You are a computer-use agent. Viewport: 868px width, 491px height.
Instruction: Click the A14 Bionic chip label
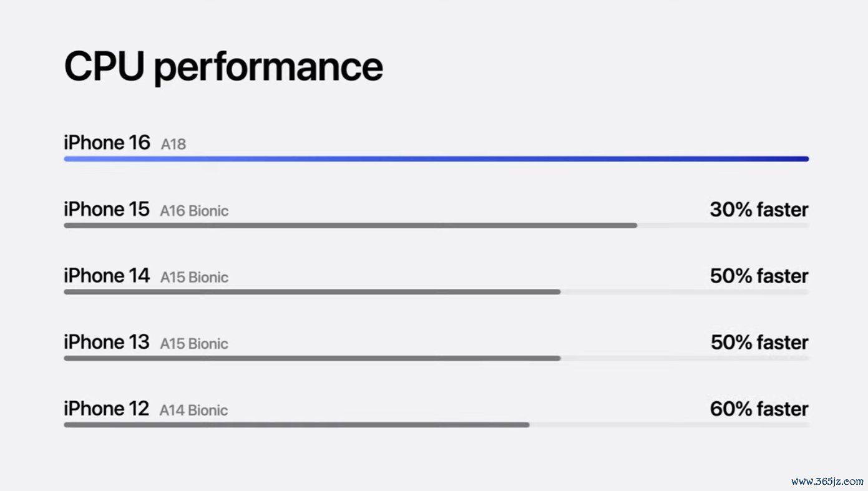(x=194, y=411)
